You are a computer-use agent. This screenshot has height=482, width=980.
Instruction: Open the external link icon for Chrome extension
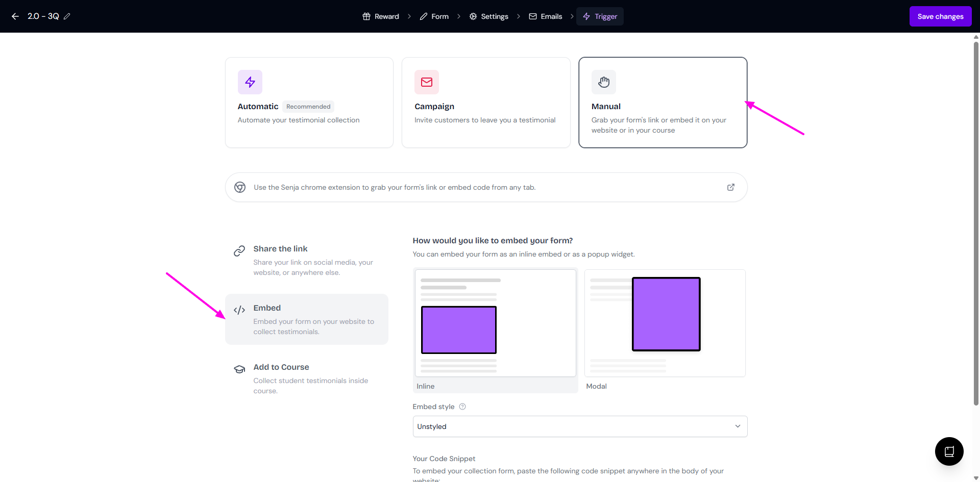click(x=730, y=187)
